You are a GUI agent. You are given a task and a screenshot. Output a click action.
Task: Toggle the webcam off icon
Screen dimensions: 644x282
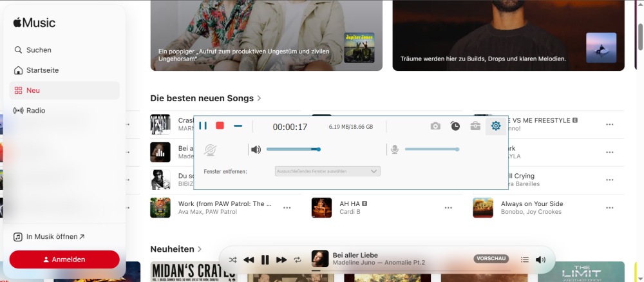pos(211,150)
